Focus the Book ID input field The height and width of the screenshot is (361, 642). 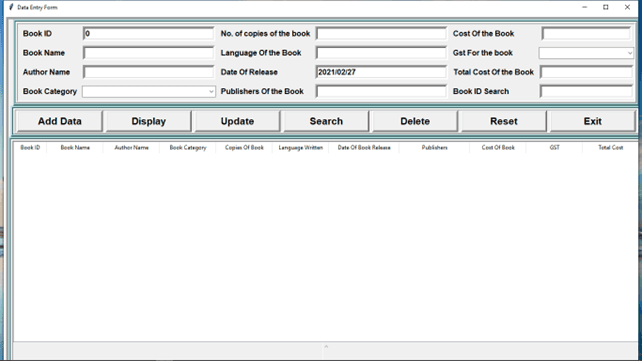click(149, 34)
